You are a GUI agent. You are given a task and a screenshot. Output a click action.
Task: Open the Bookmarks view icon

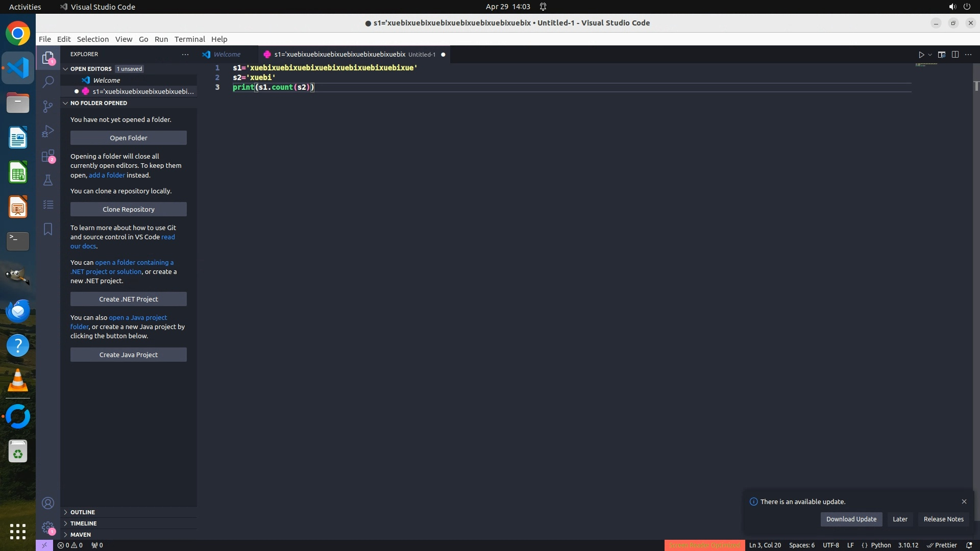[x=48, y=229]
